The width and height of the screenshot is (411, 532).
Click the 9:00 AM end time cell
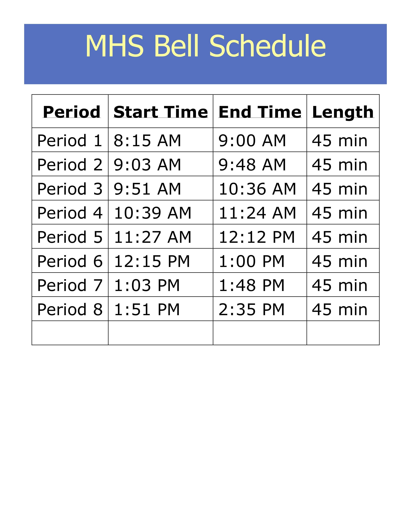click(252, 141)
